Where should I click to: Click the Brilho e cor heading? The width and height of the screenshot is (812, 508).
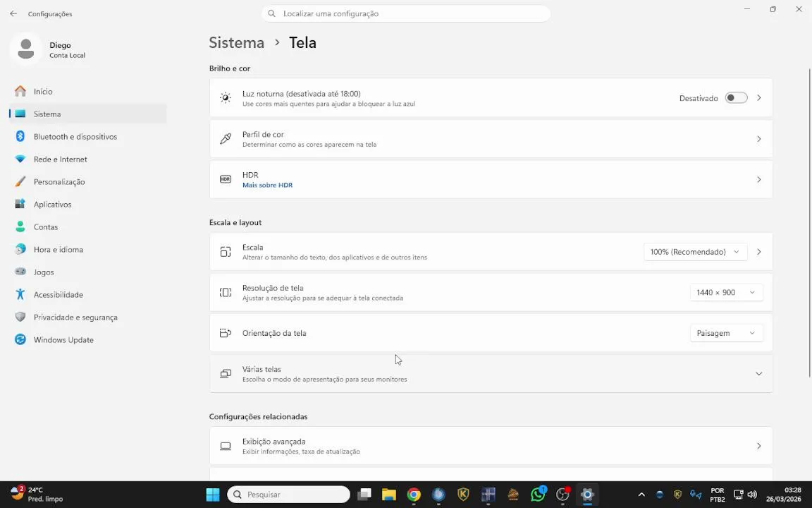(229, 68)
